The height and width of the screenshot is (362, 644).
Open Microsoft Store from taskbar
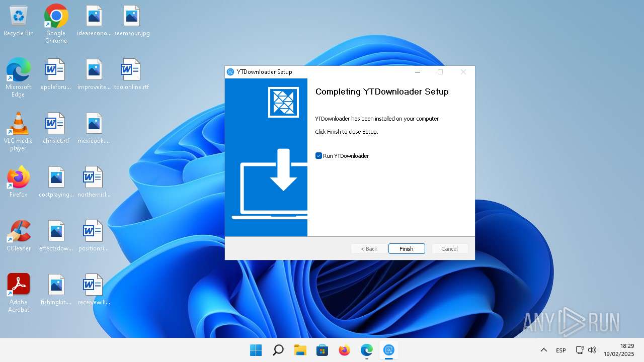tap(322, 350)
